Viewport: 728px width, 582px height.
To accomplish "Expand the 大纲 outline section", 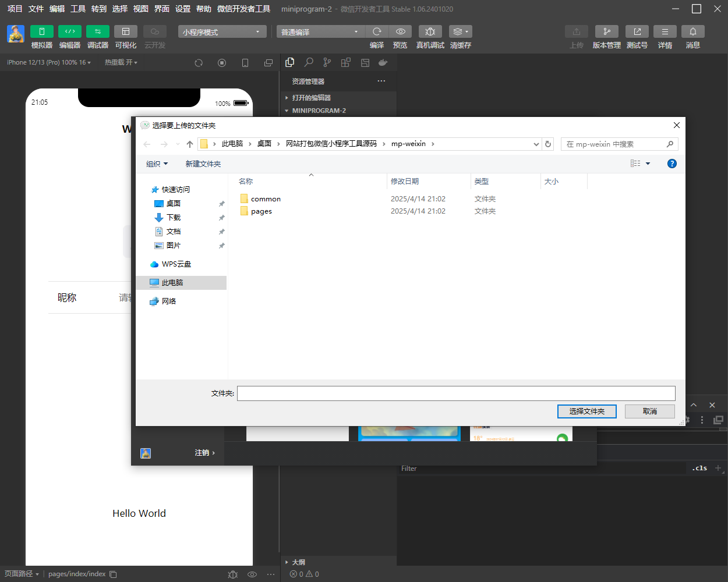I will pyautogui.click(x=339, y=562).
